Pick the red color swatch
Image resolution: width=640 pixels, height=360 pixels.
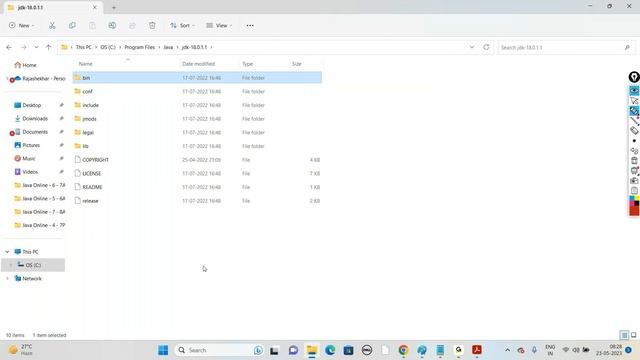[634, 211]
